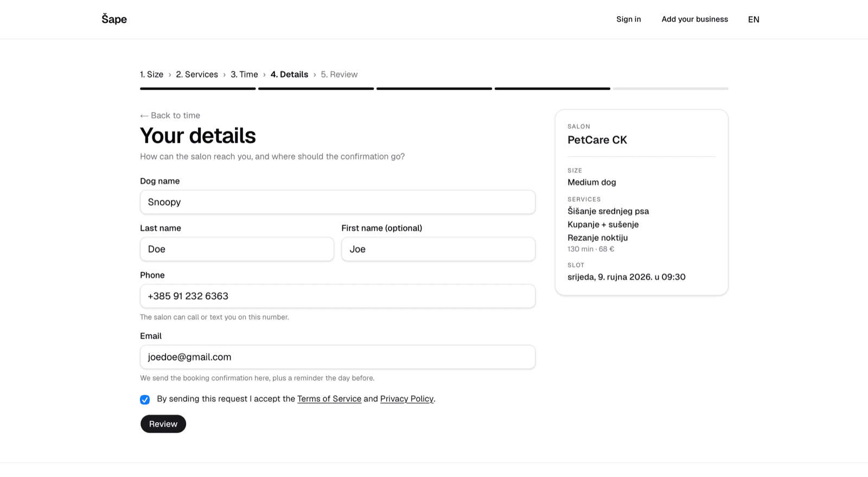Click the Kupanje + sušenje service
This screenshot has height=477, width=868.
tap(603, 225)
